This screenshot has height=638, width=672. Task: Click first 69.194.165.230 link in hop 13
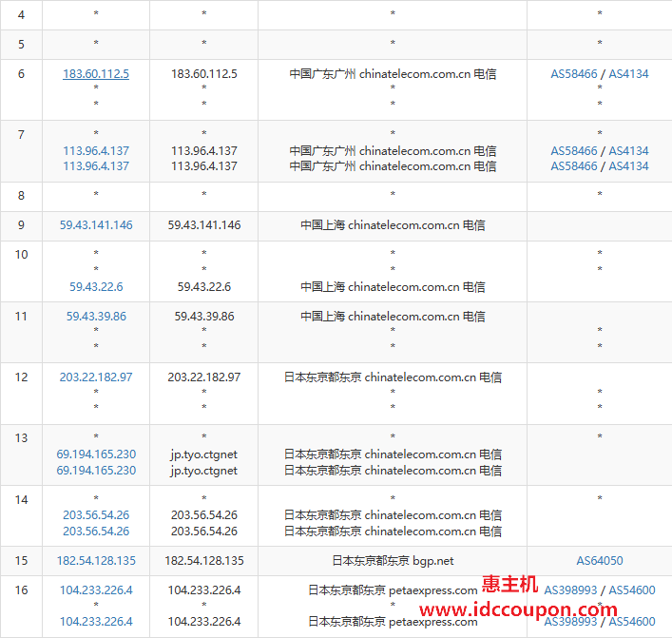[96, 454]
